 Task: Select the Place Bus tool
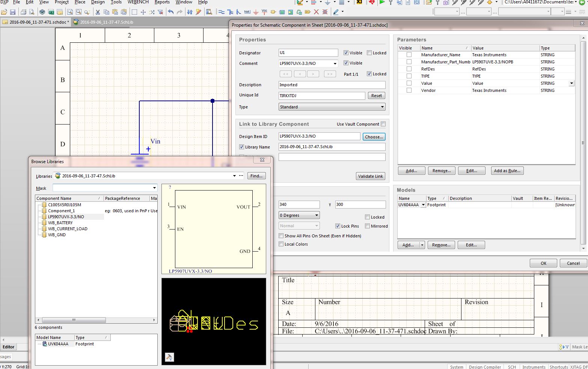click(x=231, y=12)
